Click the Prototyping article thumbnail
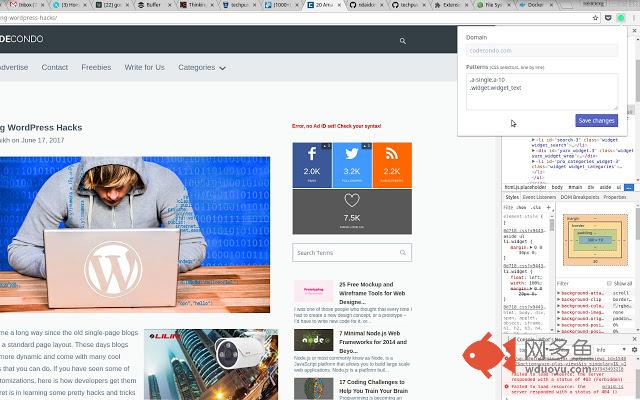The image size is (640, 400). tap(313, 291)
